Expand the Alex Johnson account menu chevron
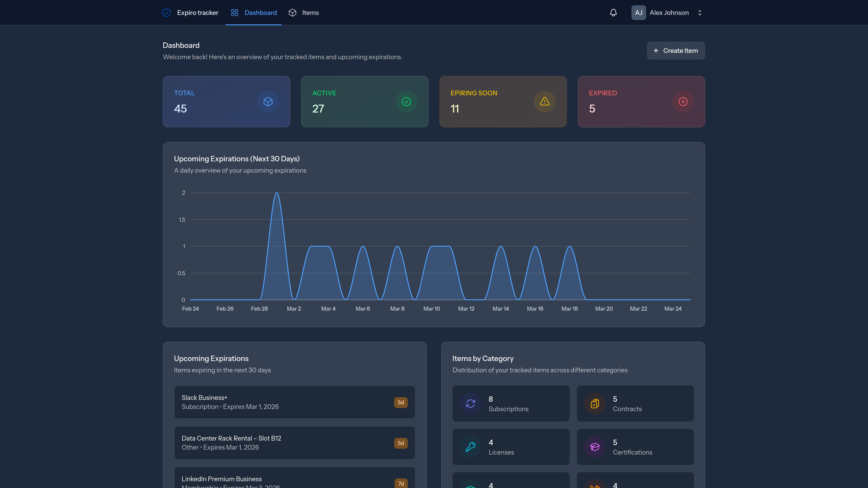This screenshot has width=868, height=488. [x=700, y=13]
